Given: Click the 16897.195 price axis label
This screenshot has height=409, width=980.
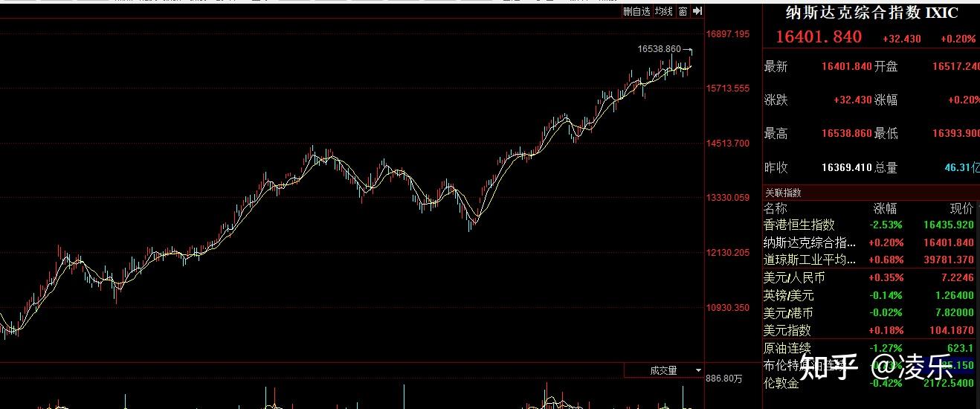Looking at the screenshot, I should coord(728,34).
